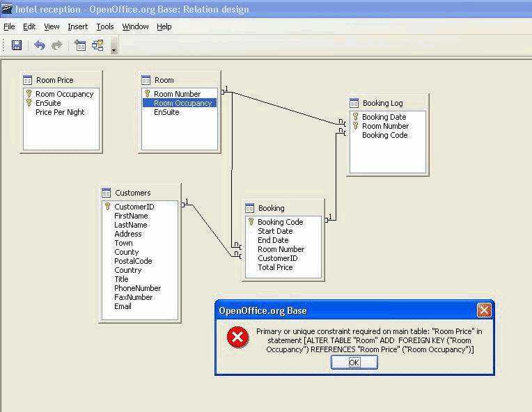
Task: Click the Undo arrow icon
Action: pos(40,45)
